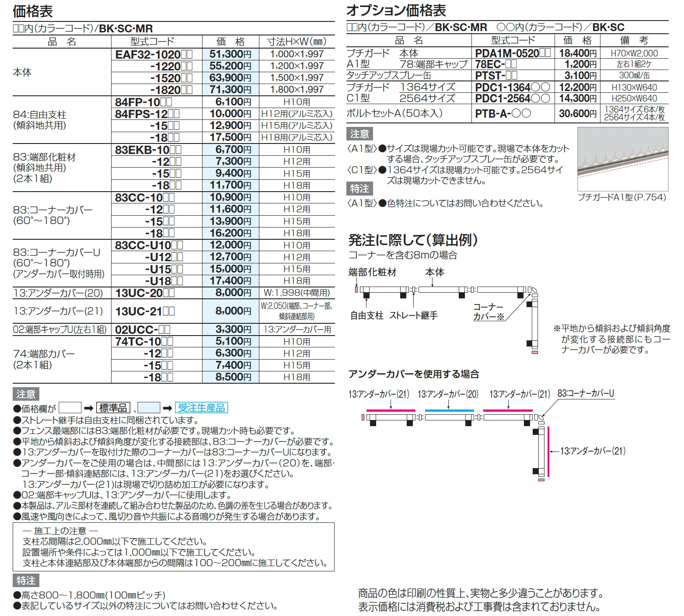Click the ストレート継手 diagram label

point(413,315)
